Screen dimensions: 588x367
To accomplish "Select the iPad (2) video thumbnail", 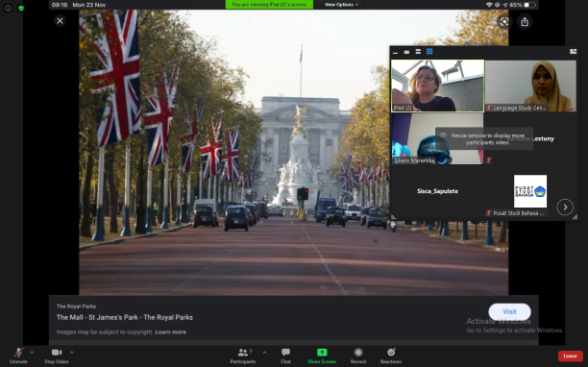I will tap(437, 86).
